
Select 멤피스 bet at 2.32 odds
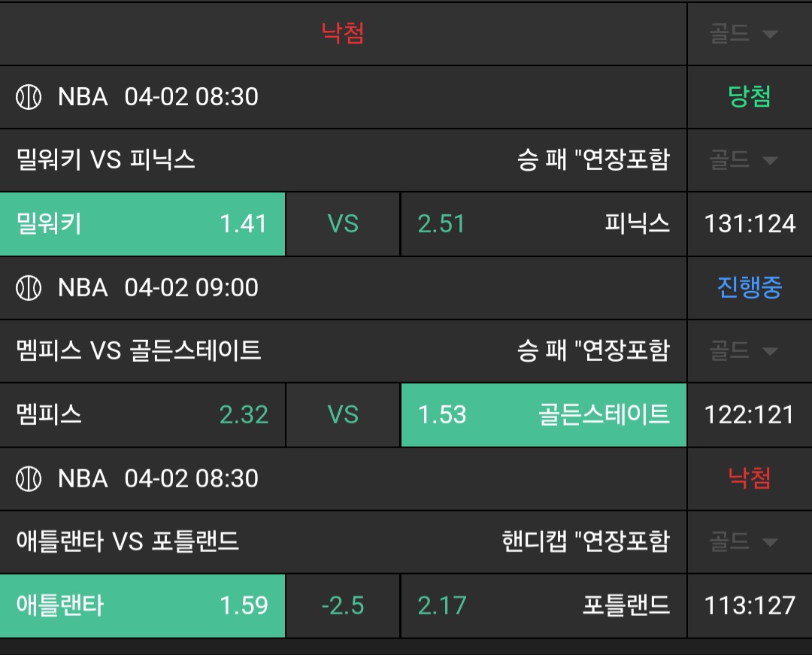(x=143, y=415)
